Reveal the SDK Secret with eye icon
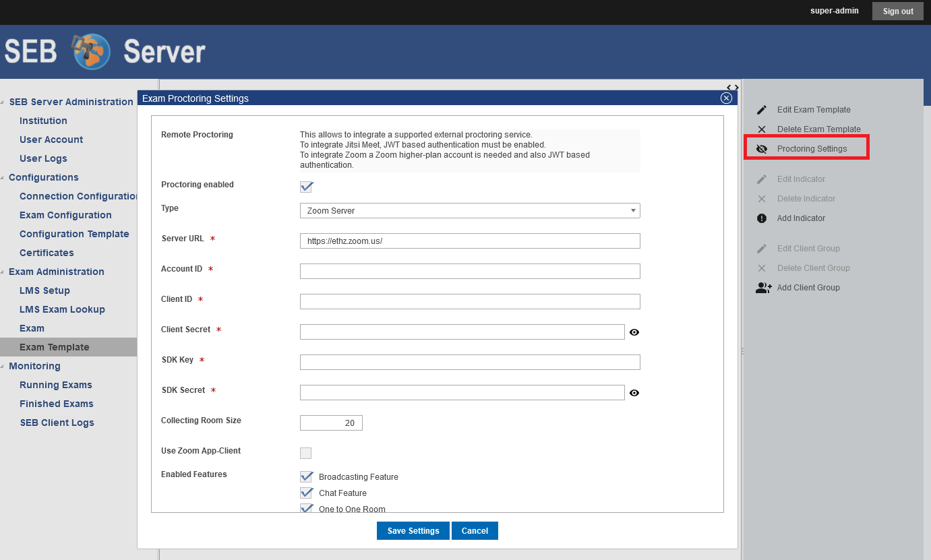931x560 pixels. [634, 393]
